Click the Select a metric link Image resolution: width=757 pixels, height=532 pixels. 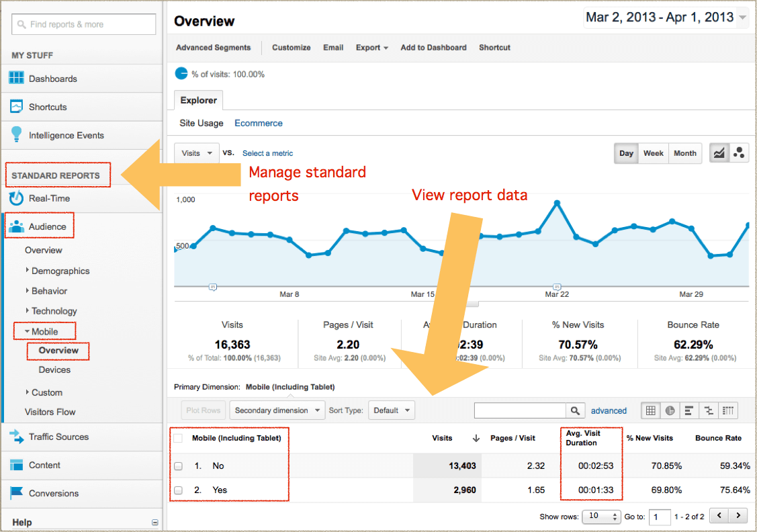(267, 153)
